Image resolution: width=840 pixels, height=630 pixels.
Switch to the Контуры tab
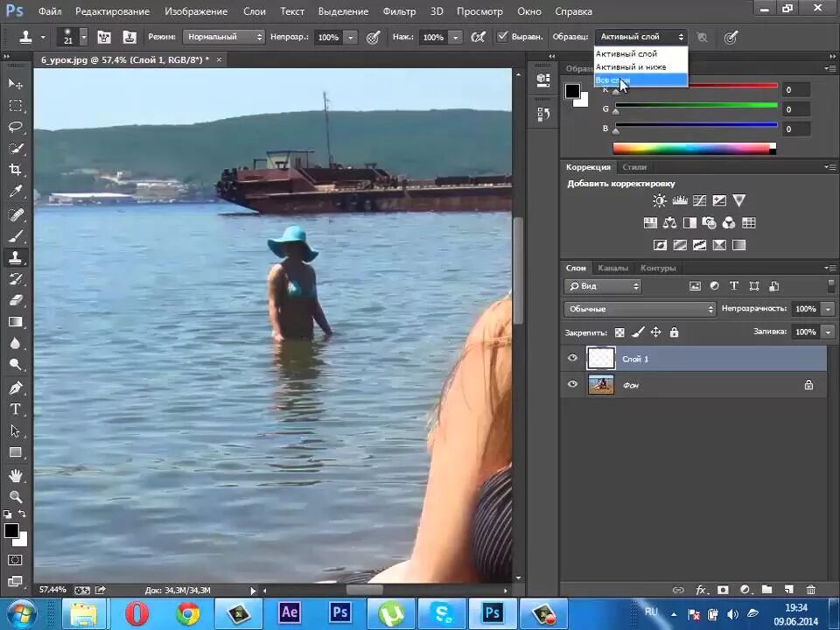(658, 268)
